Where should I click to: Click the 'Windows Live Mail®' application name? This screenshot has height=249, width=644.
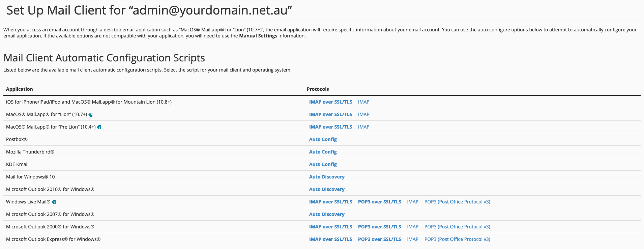point(28,202)
